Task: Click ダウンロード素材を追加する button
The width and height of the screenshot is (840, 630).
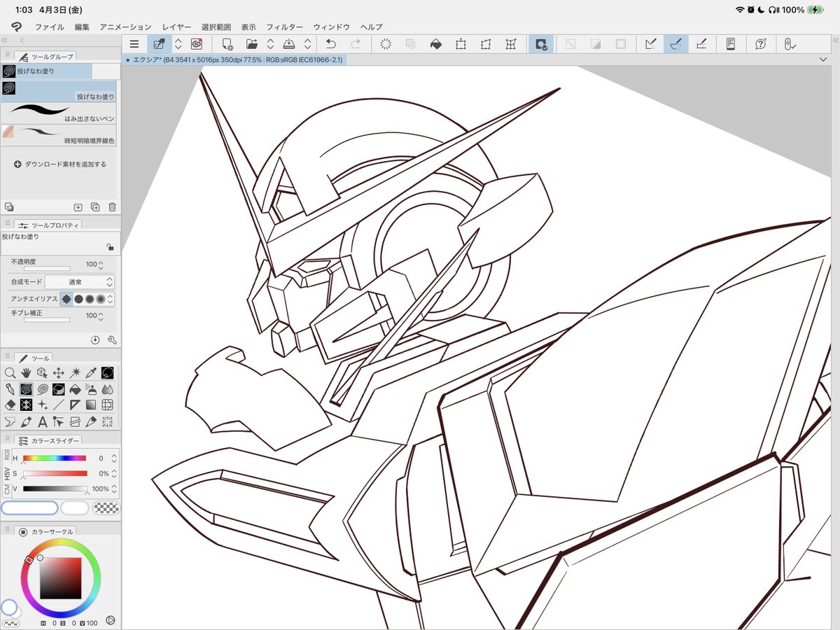Action: click(60, 164)
